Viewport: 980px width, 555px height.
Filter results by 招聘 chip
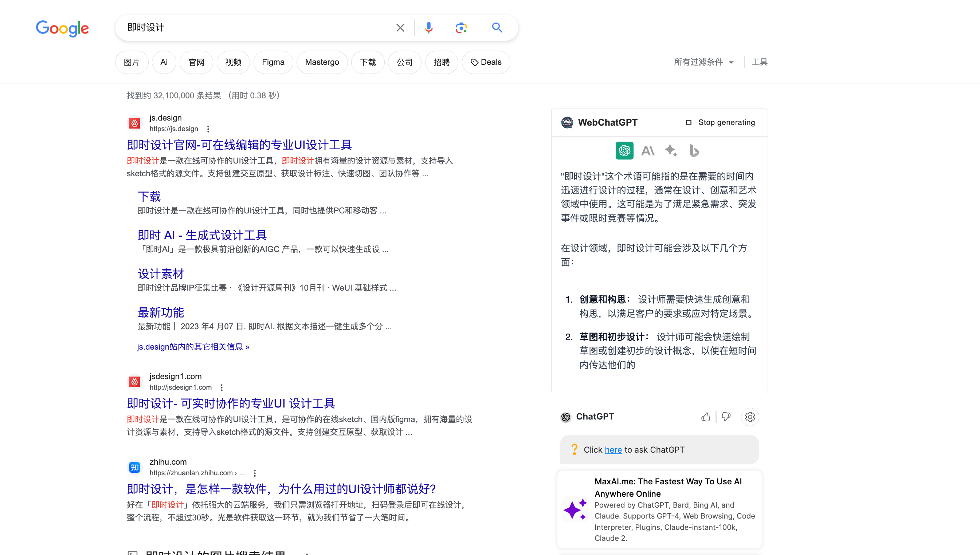tap(442, 62)
